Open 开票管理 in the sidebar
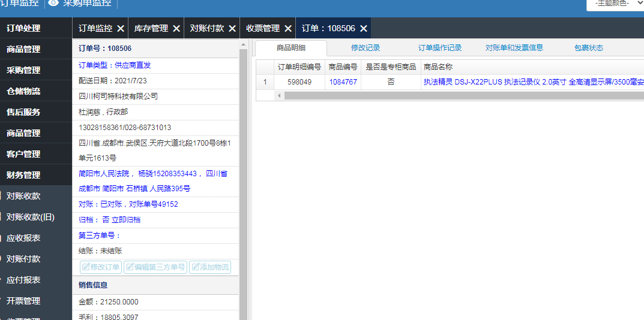The width and height of the screenshot is (644, 320). (23, 301)
